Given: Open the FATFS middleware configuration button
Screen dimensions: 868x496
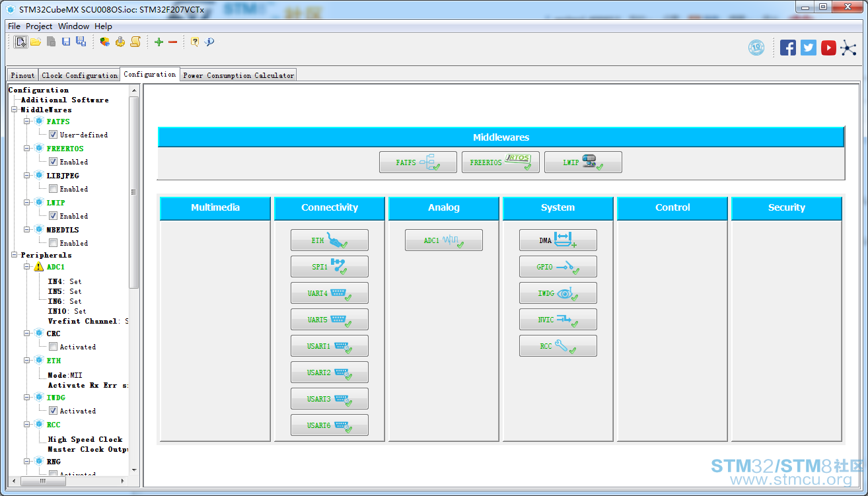Looking at the screenshot, I should tap(418, 162).
